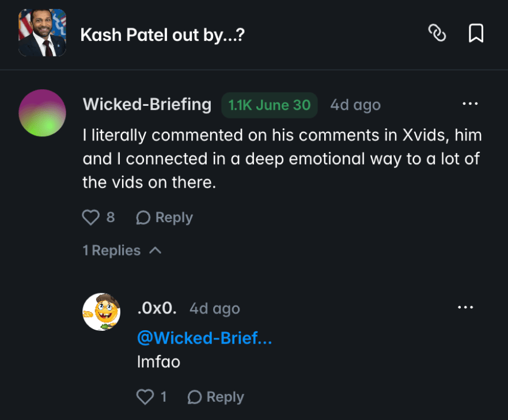Image resolution: width=508 pixels, height=420 pixels.
Task: Open the options menu for Wicked-Briefing's comment
Action: pyautogui.click(x=471, y=104)
